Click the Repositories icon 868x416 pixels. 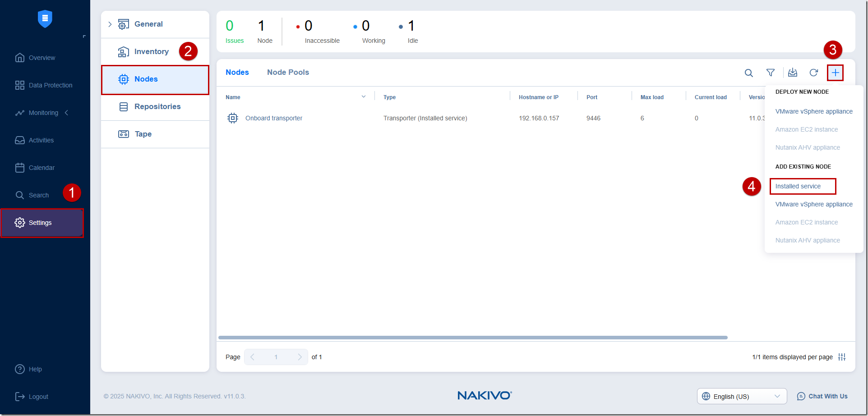coord(124,107)
